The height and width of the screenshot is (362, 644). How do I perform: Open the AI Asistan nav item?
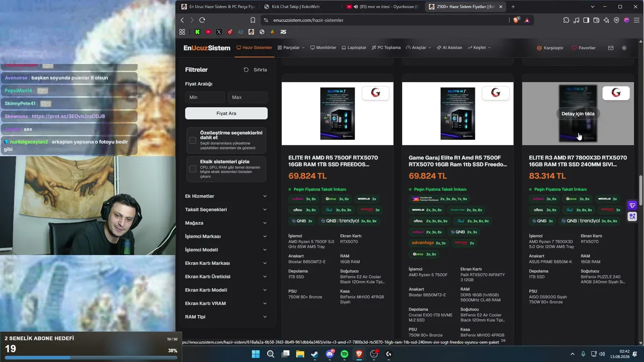click(449, 48)
